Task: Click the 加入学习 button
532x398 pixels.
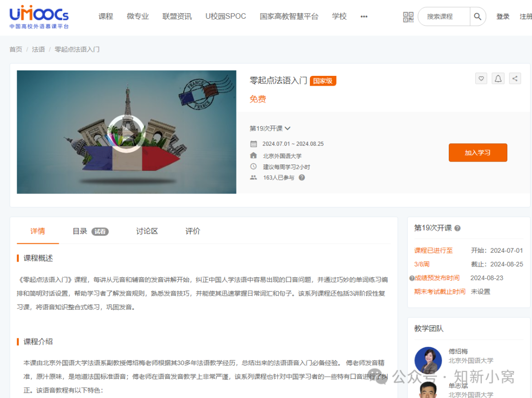Action: [477, 152]
